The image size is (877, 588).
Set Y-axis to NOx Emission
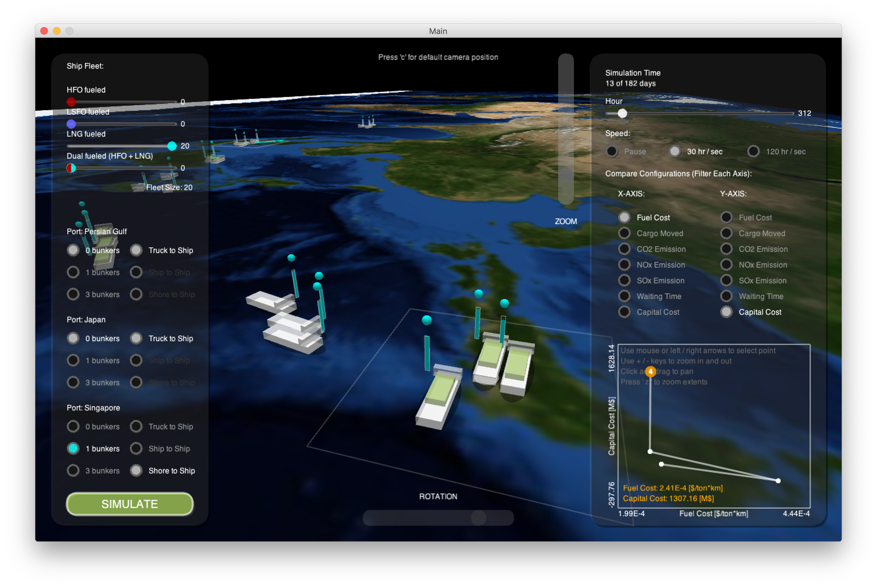(726, 265)
